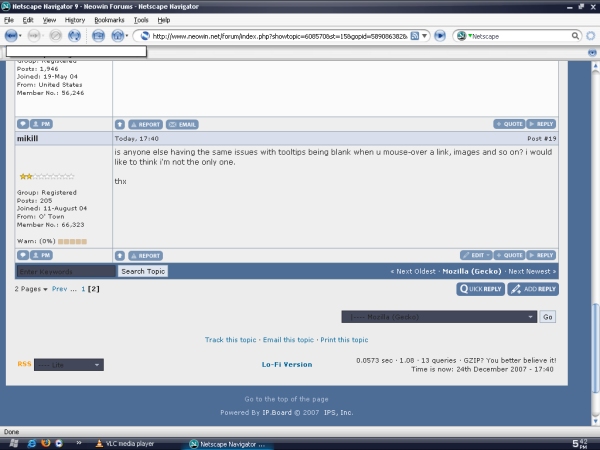Click the RSS link at bottom left
Screen dimensions: 600x450
[24, 364]
